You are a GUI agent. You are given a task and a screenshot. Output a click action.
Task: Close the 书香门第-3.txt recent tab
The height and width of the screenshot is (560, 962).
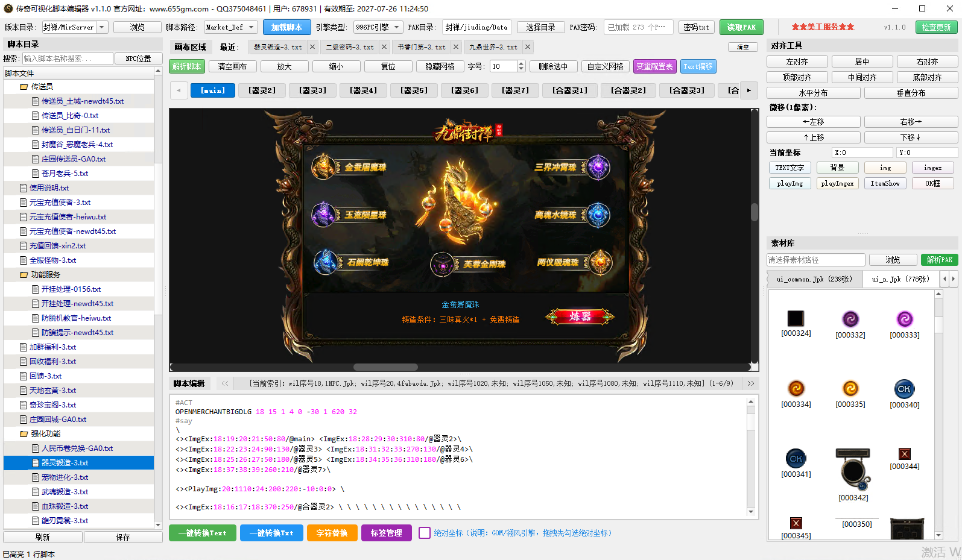[456, 46]
